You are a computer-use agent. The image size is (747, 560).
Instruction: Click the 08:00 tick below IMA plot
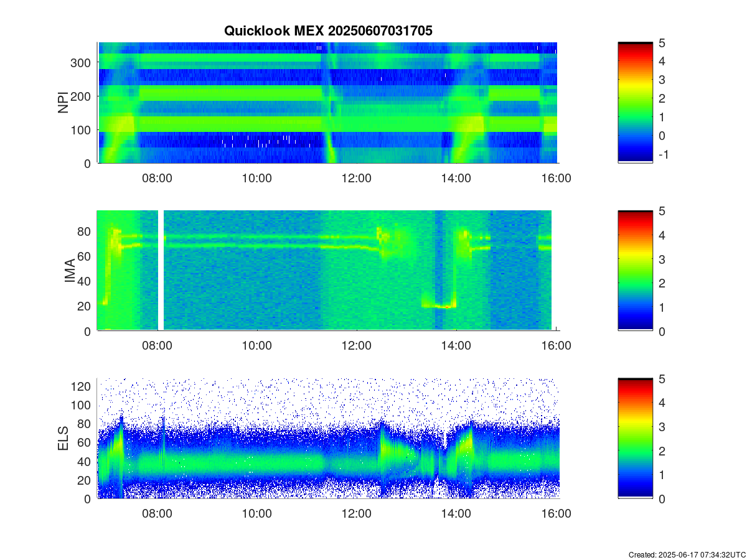click(x=157, y=346)
